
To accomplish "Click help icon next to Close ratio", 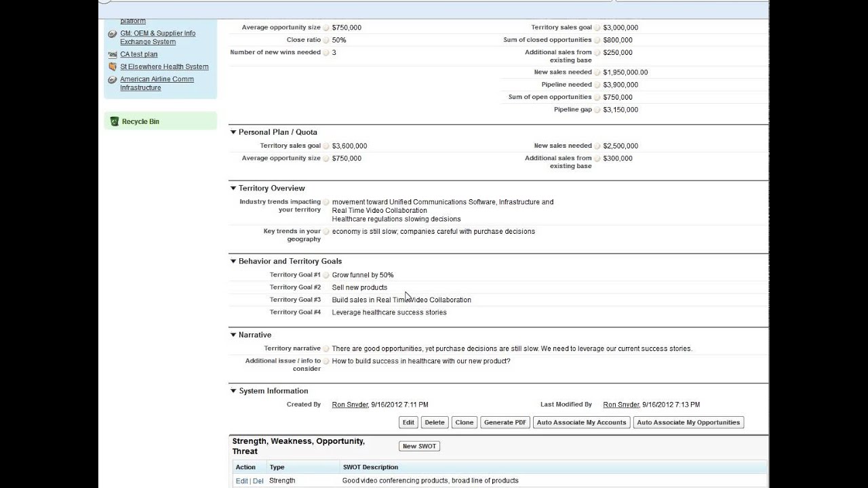I will pyautogui.click(x=326, y=40).
